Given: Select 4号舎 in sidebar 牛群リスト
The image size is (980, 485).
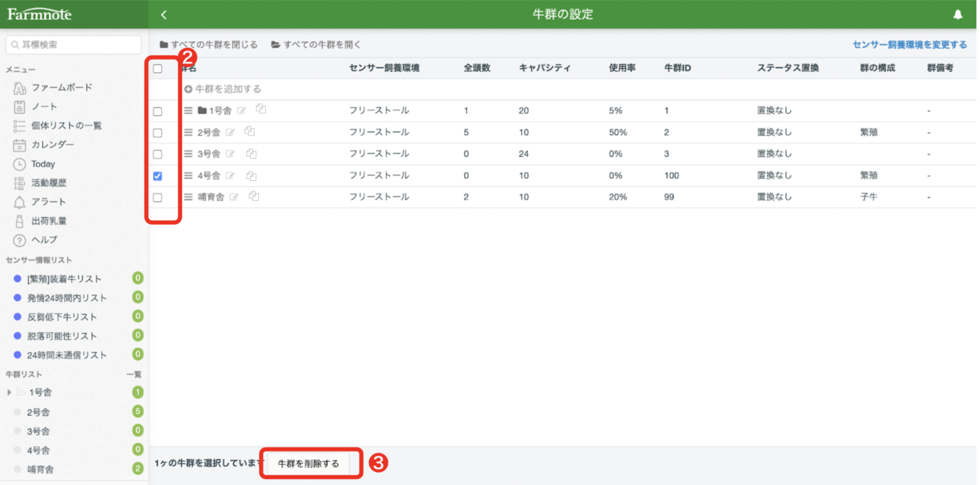Looking at the screenshot, I should click(x=38, y=451).
